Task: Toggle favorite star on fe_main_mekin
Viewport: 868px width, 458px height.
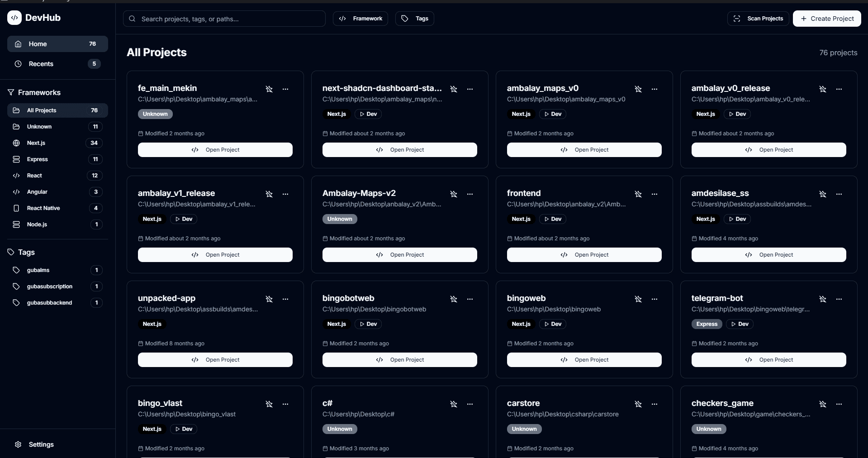Action: pos(270,90)
